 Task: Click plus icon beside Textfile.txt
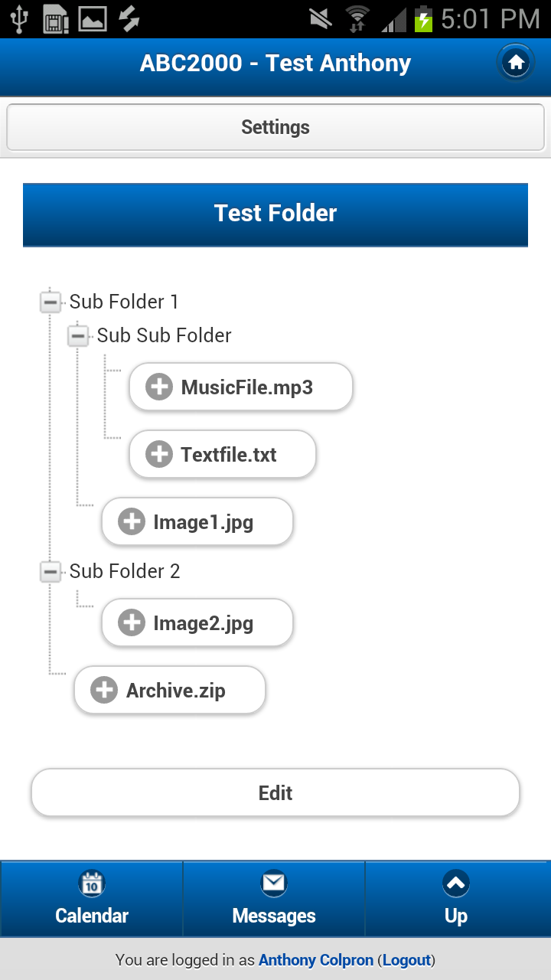159,454
